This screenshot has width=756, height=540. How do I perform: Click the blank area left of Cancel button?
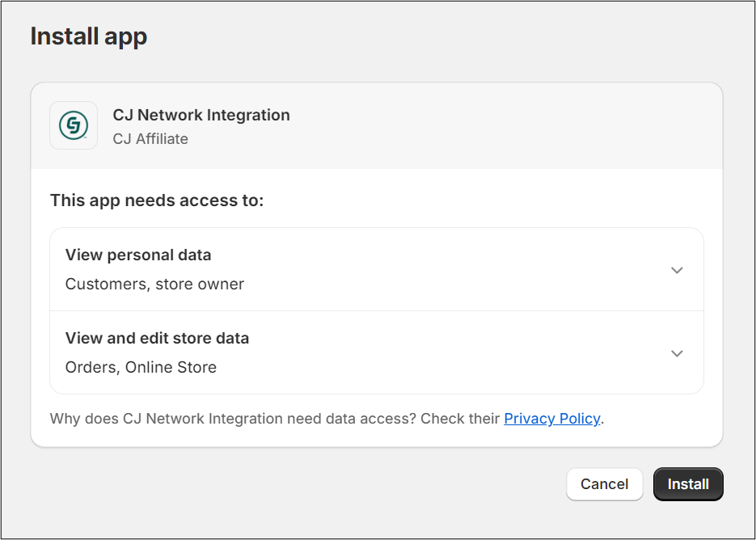coord(323,485)
